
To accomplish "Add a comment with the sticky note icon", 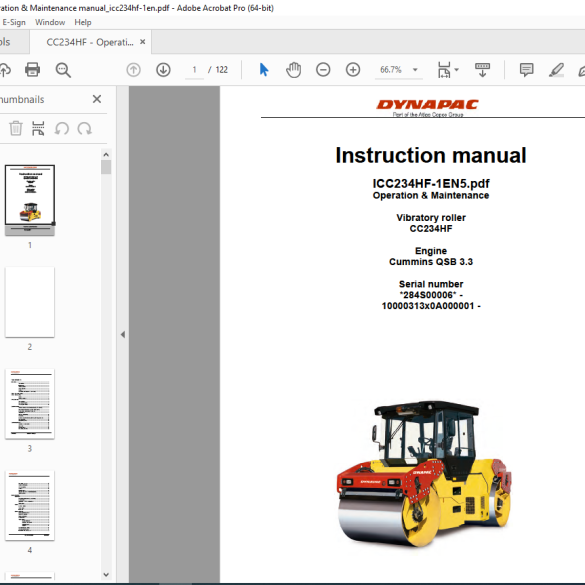I will point(526,70).
